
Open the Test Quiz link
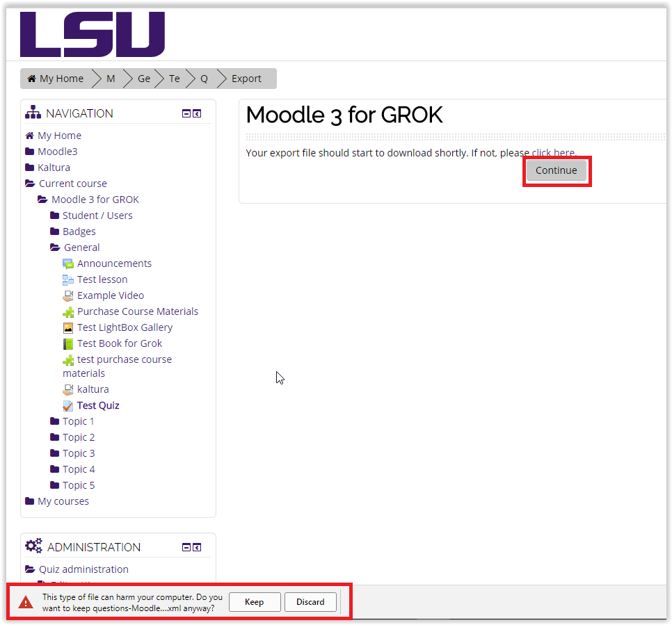click(x=98, y=406)
